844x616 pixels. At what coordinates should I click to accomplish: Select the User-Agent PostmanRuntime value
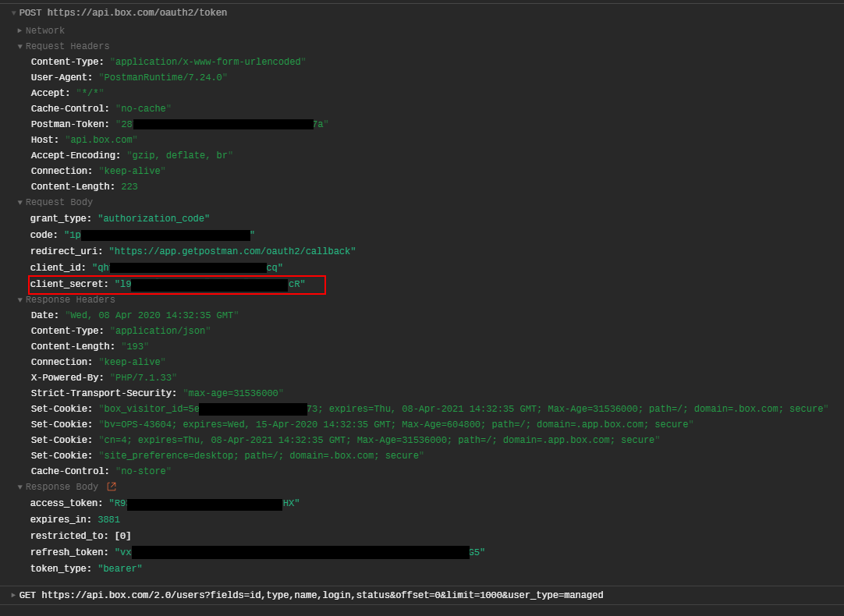(163, 76)
